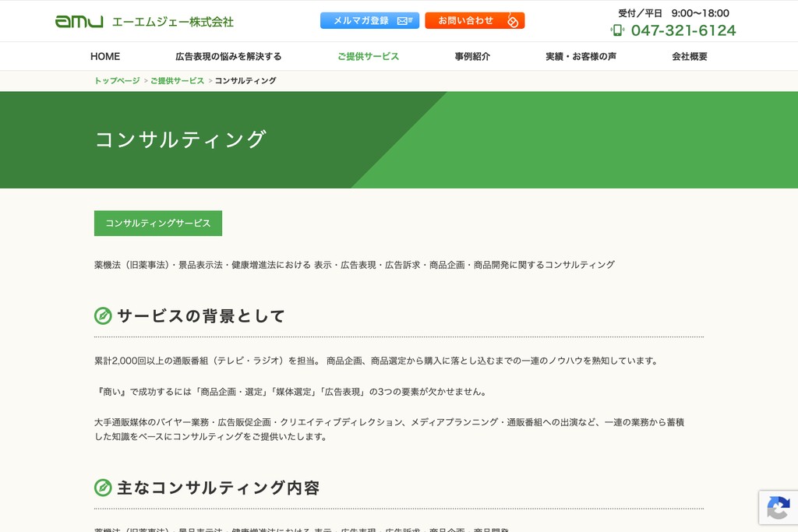Image resolution: width=798 pixels, height=532 pixels.
Task: Click the 主なコンサルティング内容 heading
Action: click(x=218, y=488)
